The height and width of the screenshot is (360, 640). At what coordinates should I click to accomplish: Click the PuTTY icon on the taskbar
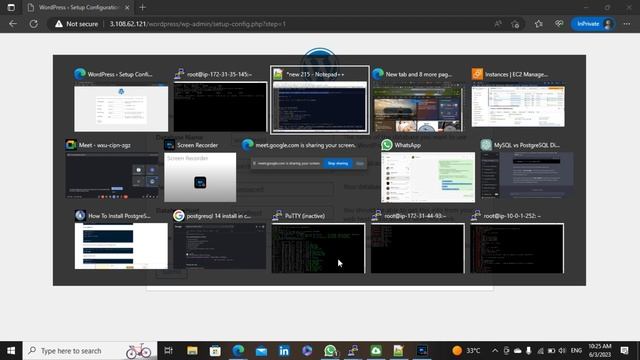click(353, 351)
